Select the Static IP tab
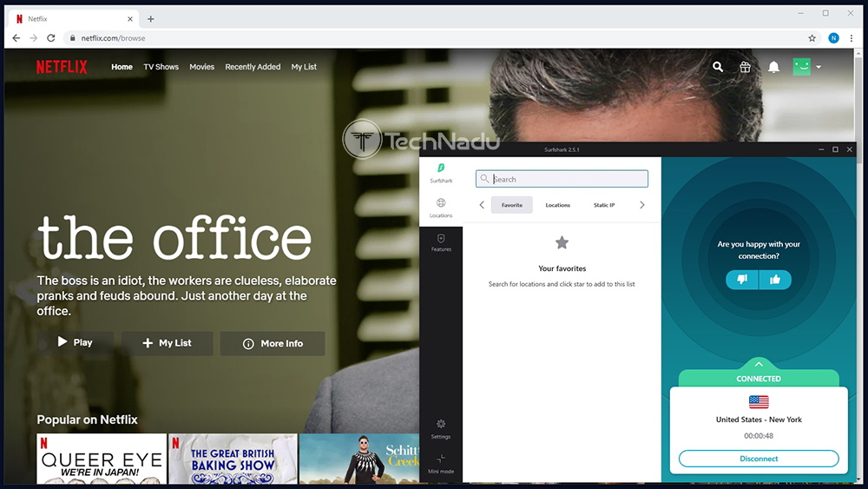This screenshot has width=868, height=489. (604, 205)
